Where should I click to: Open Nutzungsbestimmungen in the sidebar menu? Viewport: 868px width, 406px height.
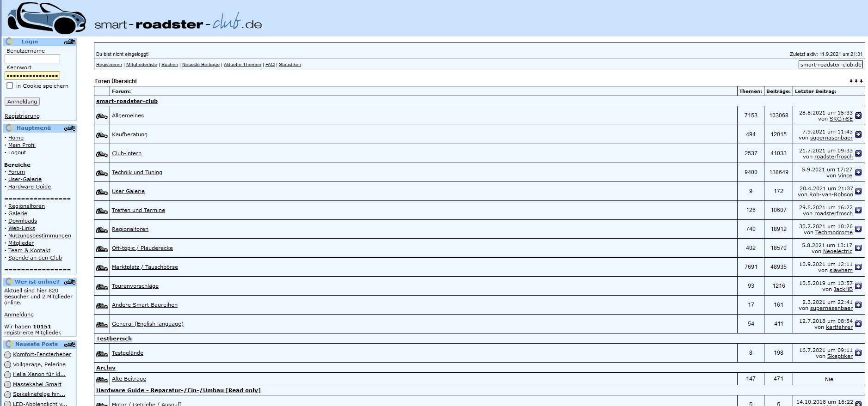coord(40,236)
